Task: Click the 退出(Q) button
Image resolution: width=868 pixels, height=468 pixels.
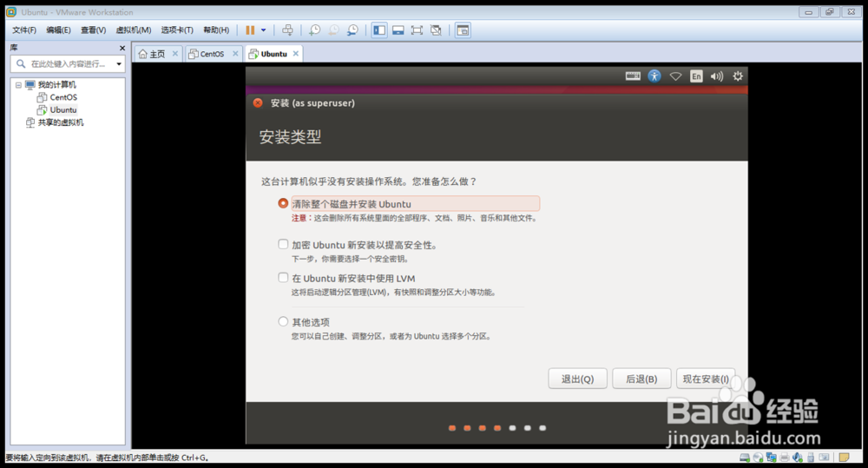Action: click(577, 379)
